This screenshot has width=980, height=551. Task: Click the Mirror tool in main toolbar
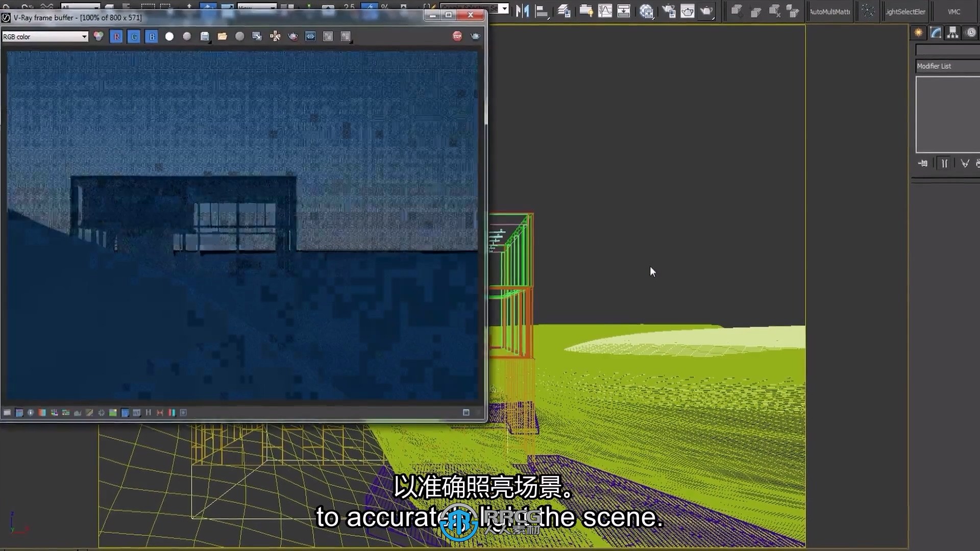click(x=522, y=11)
